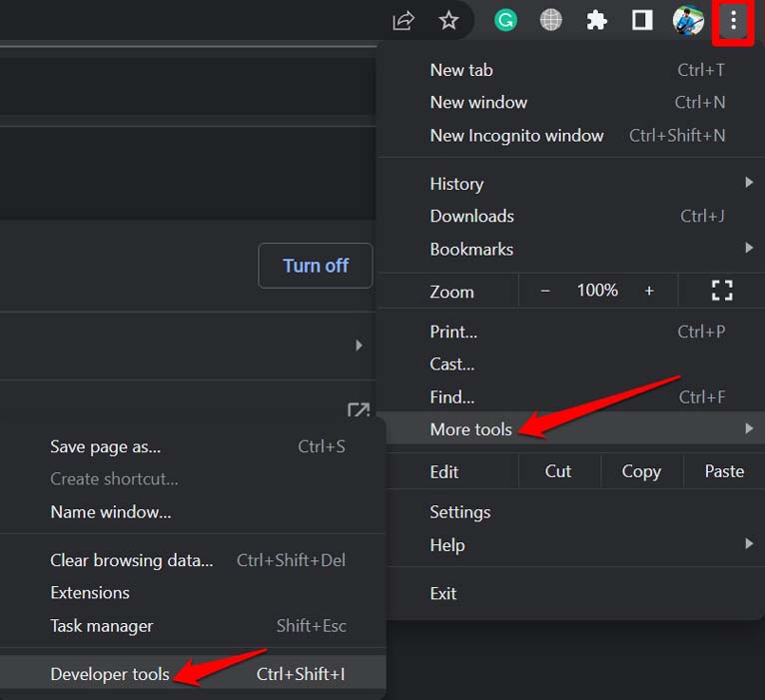Choose Cast... menu entry
Screen dimensions: 765x700
point(571,364)
